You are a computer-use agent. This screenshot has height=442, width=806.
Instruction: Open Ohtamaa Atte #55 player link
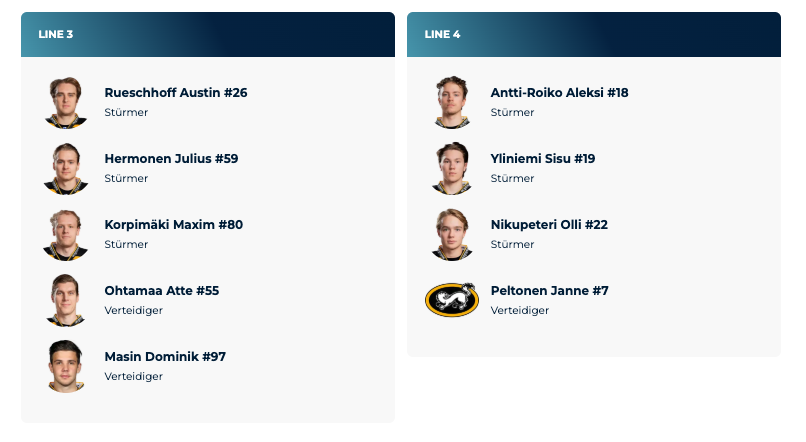tap(162, 290)
